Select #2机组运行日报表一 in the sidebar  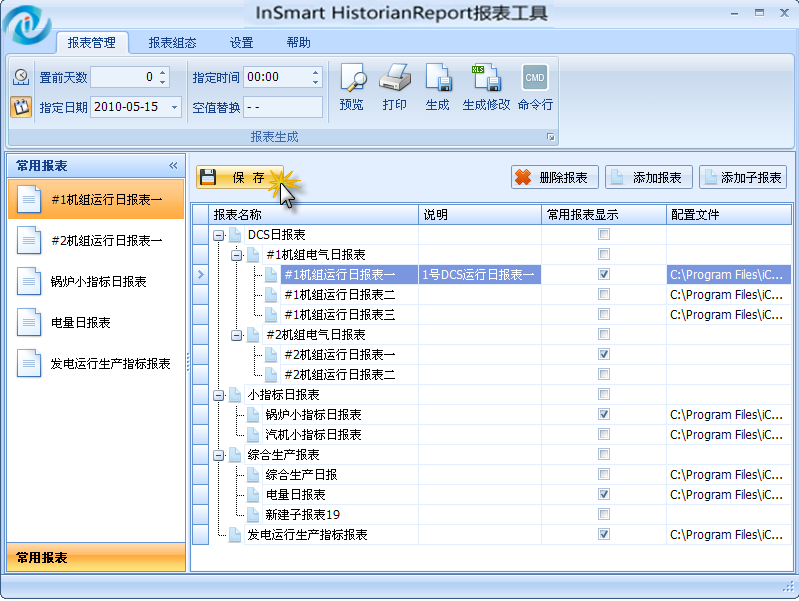96,240
